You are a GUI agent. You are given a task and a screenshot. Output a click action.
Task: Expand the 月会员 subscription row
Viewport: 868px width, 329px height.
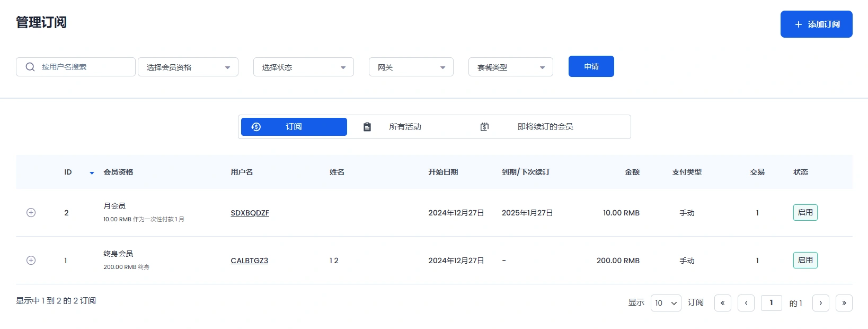coord(31,213)
